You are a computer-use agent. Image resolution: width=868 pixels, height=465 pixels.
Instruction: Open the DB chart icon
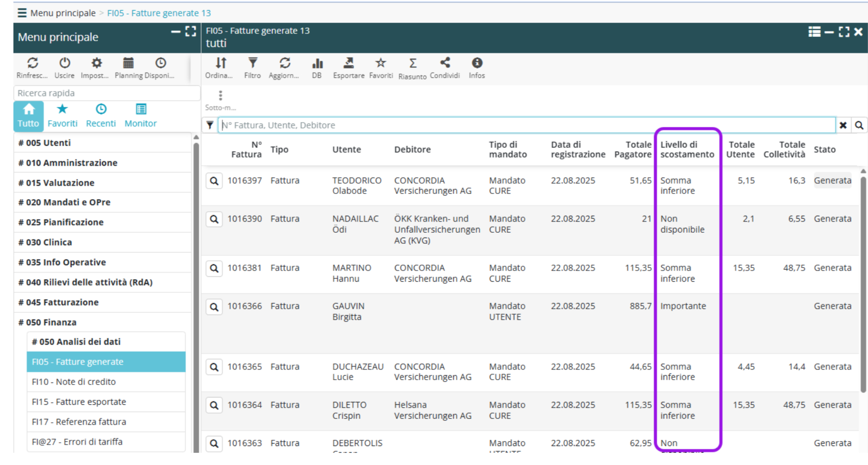pyautogui.click(x=317, y=64)
